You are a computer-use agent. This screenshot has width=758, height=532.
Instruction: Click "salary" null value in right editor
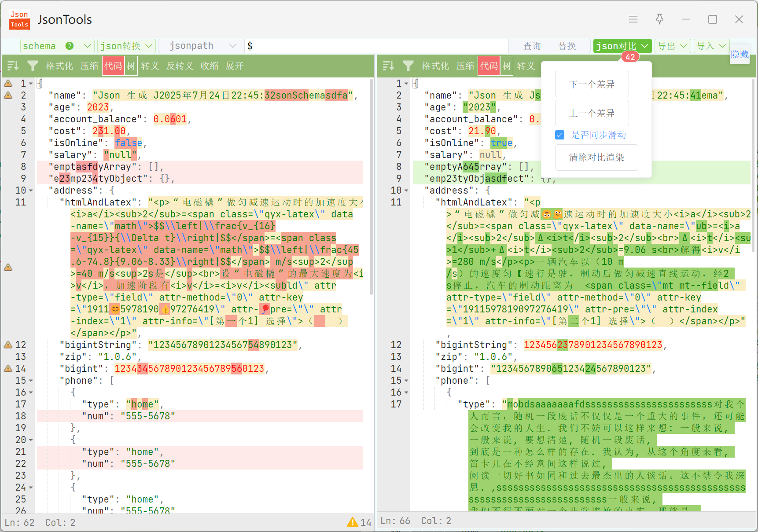click(490, 154)
